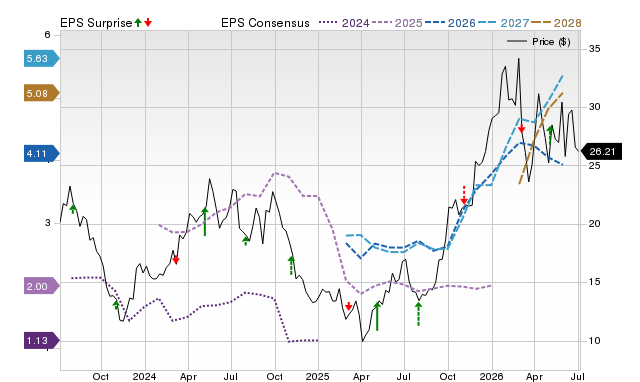Click the Jul label between 2025 and 2026
Viewport: 640px width, 382px height.
(x=404, y=376)
